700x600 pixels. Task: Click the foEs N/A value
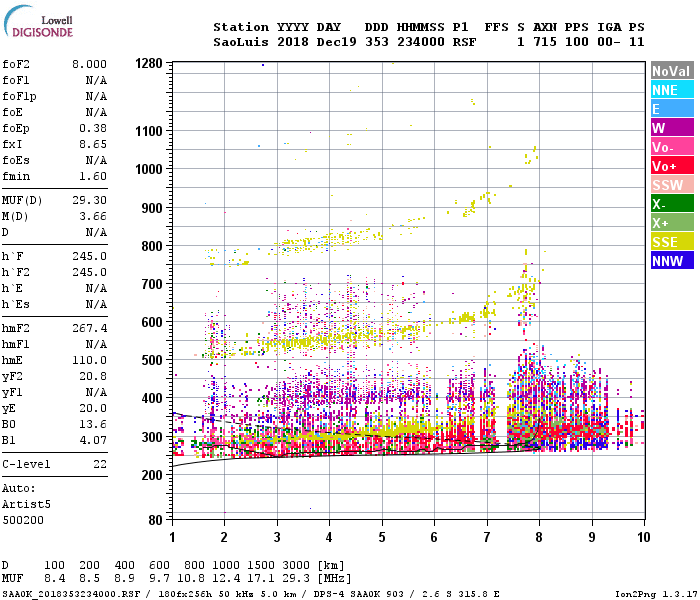[96, 160]
